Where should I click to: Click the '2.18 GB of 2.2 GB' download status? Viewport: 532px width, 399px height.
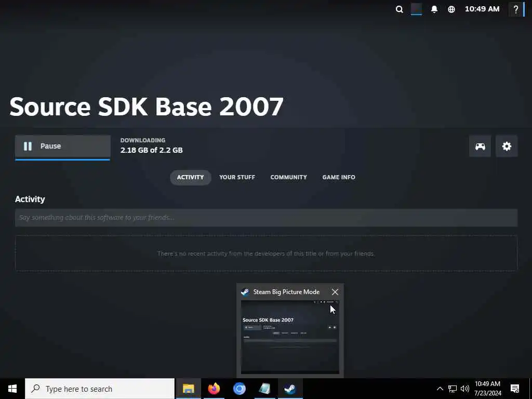click(151, 150)
